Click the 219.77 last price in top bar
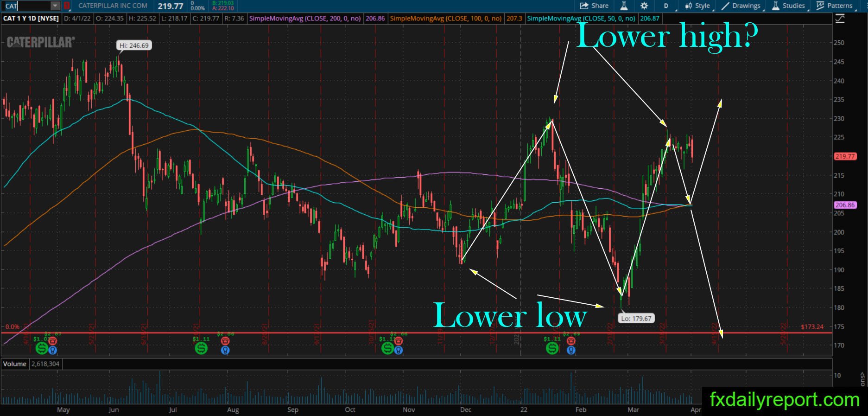 pos(170,6)
